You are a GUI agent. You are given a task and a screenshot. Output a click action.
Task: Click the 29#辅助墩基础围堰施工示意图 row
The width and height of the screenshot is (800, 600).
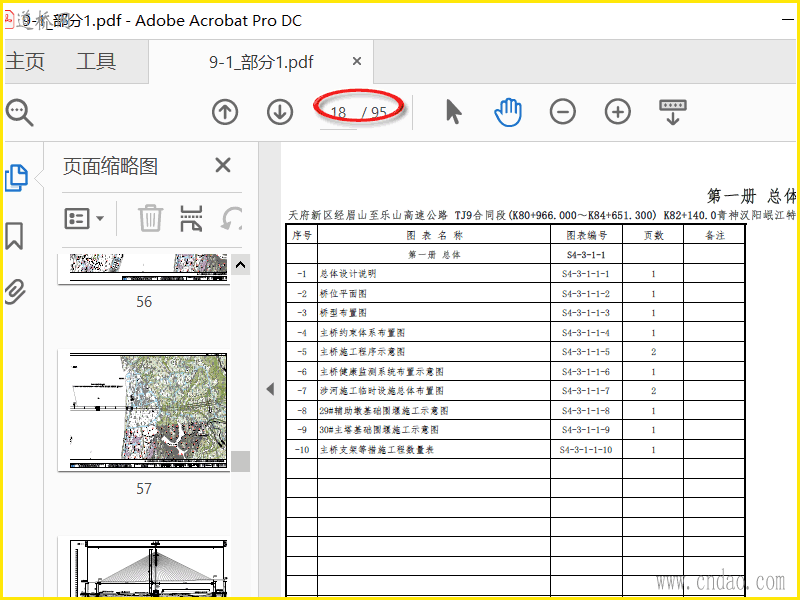(384, 411)
